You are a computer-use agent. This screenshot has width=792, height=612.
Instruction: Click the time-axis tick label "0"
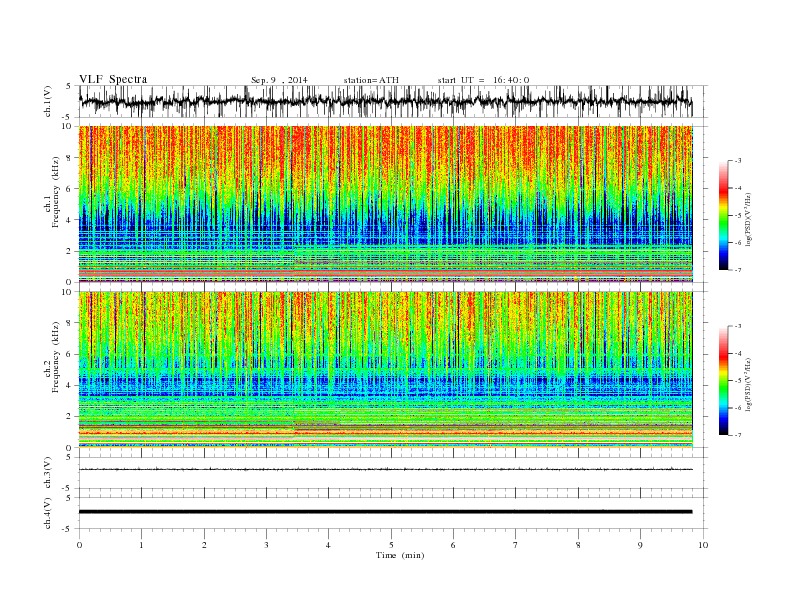79,545
